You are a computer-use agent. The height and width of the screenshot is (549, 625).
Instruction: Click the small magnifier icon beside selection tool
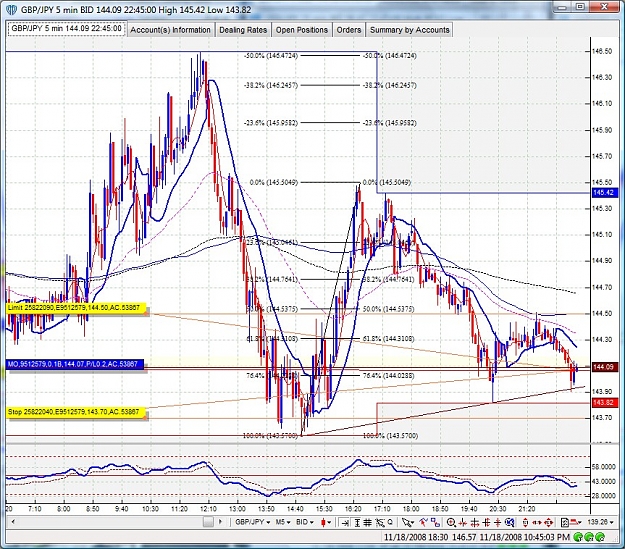click(x=390, y=522)
